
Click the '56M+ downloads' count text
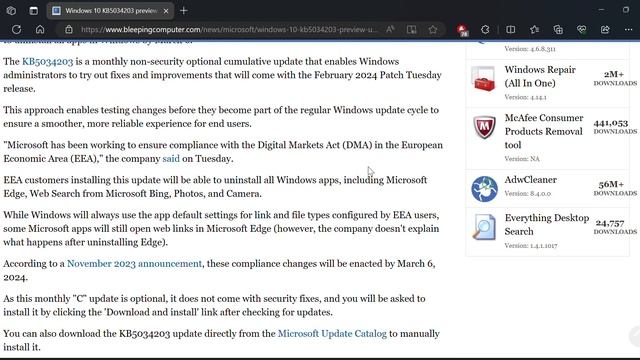pyautogui.click(x=615, y=188)
